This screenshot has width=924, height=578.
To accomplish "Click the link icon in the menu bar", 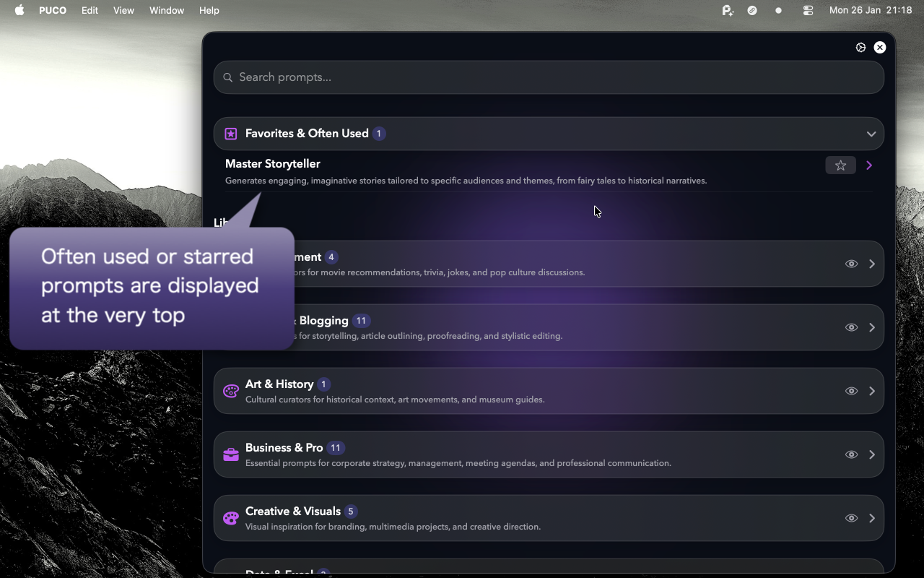I will 751,10.
